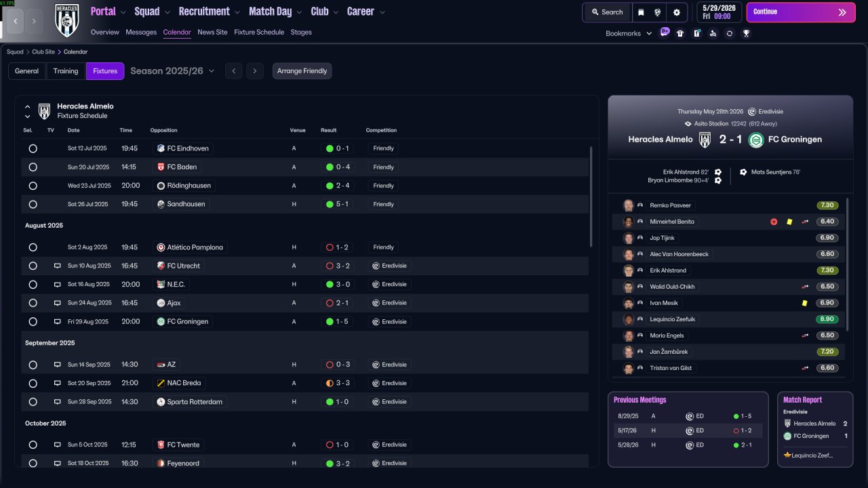Click the double-arrow icon on Continue button

[842, 12]
